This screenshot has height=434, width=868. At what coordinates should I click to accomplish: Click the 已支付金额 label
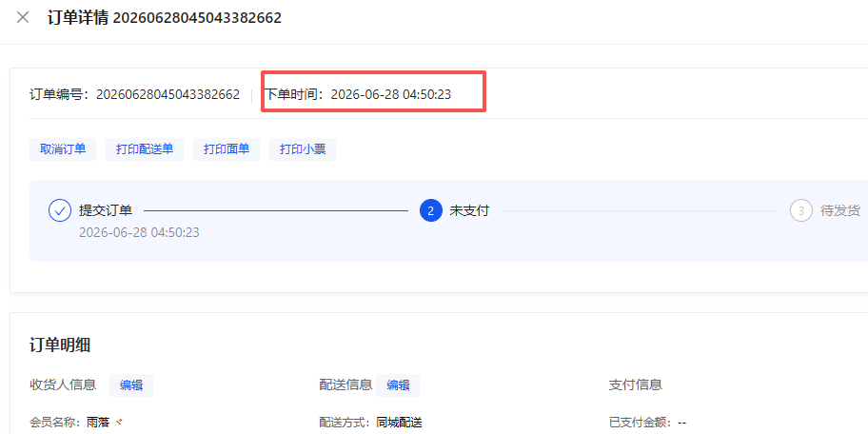[640, 423]
